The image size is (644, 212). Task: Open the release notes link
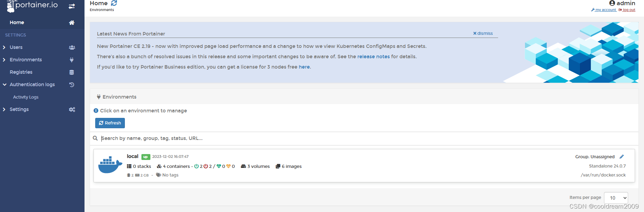click(x=374, y=57)
